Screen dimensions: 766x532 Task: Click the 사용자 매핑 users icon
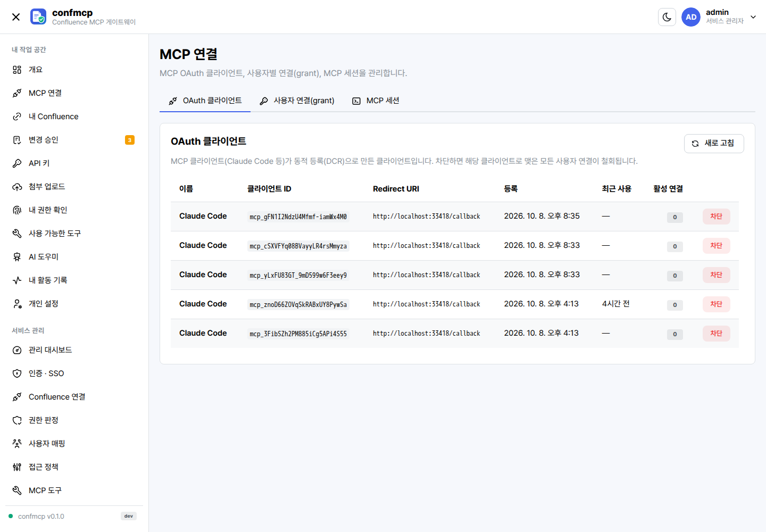click(x=17, y=444)
